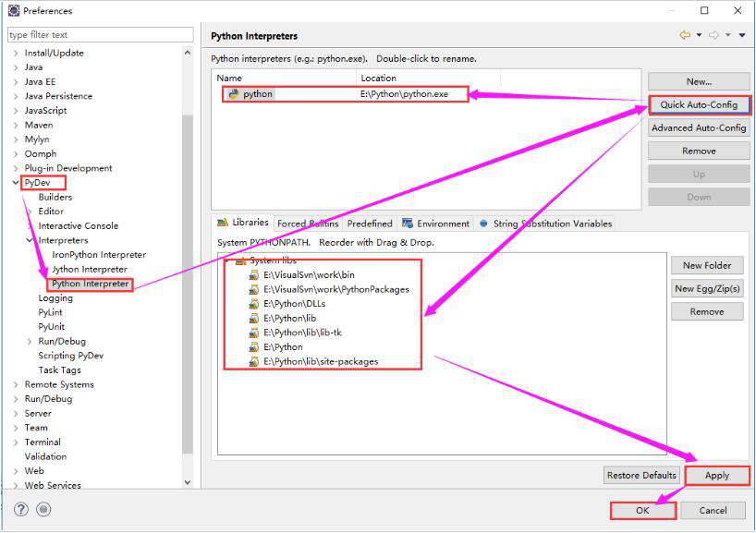Image resolution: width=756 pixels, height=533 pixels.
Task: Click the icon beside E:\Python\lib\lib-tk
Action: click(x=253, y=333)
